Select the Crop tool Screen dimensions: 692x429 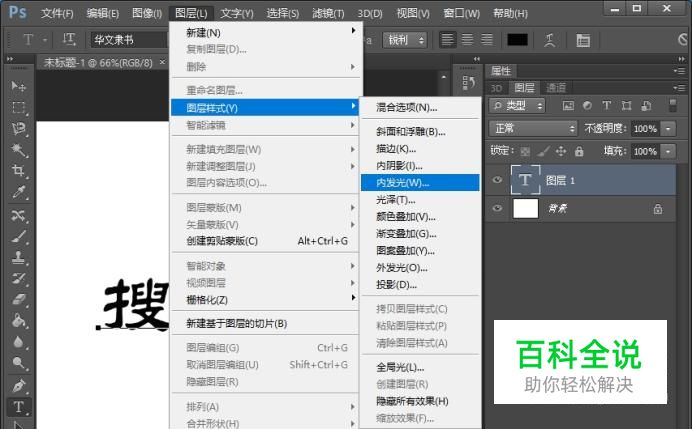click(x=18, y=171)
